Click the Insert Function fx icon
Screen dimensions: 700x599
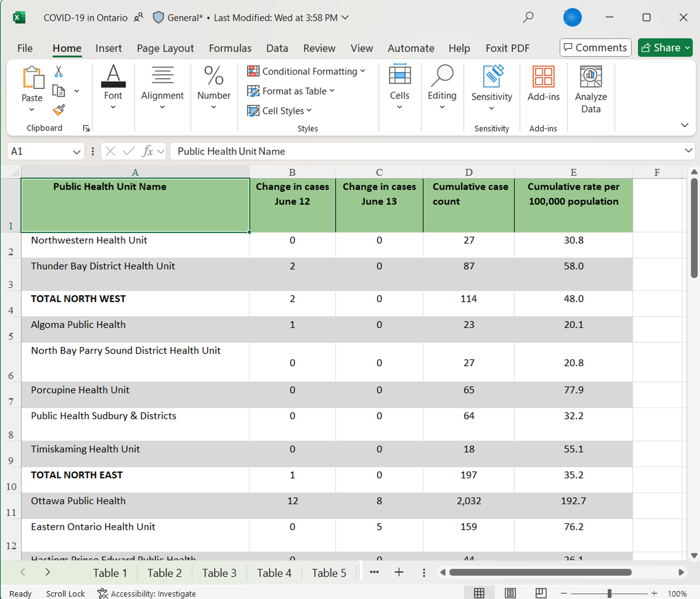[x=148, y=151]
